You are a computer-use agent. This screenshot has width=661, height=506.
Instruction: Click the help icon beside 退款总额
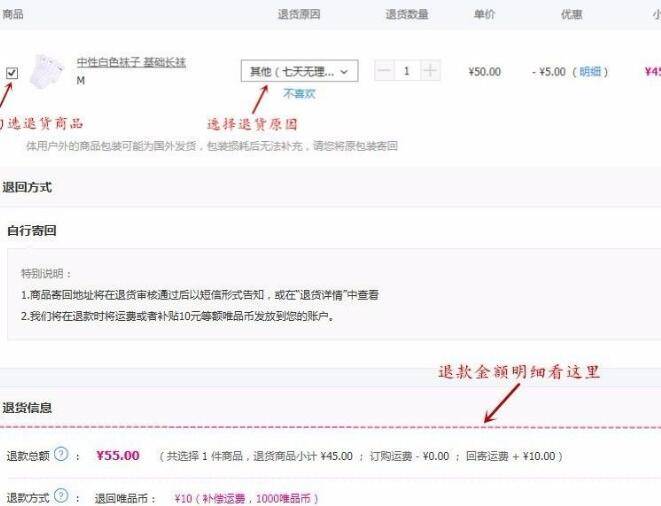point(61,455)
